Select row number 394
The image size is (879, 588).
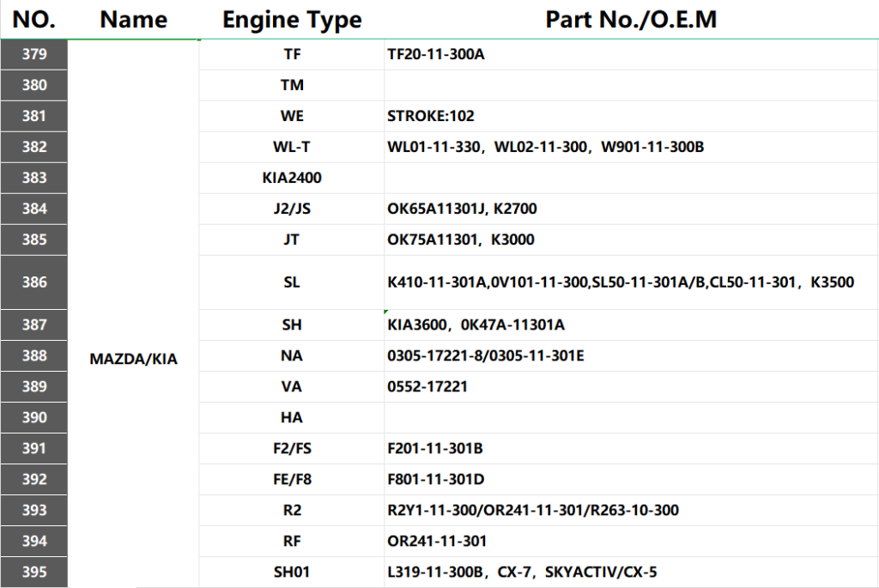click(33, 540)
